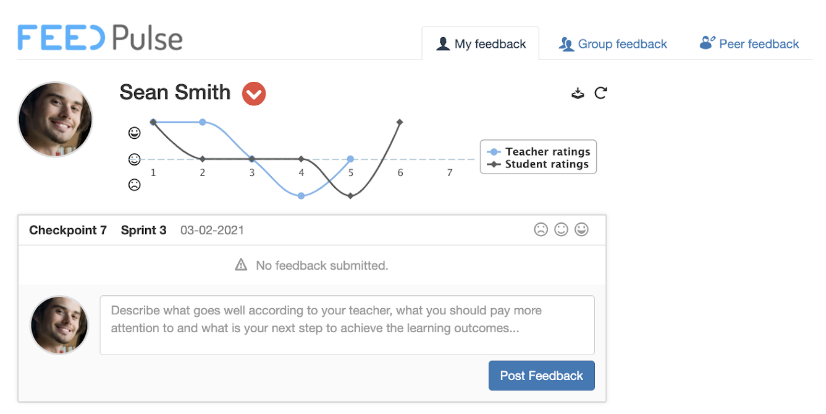Click the Post Feedback button
The image size is (826, 414).
coord(542,376)
